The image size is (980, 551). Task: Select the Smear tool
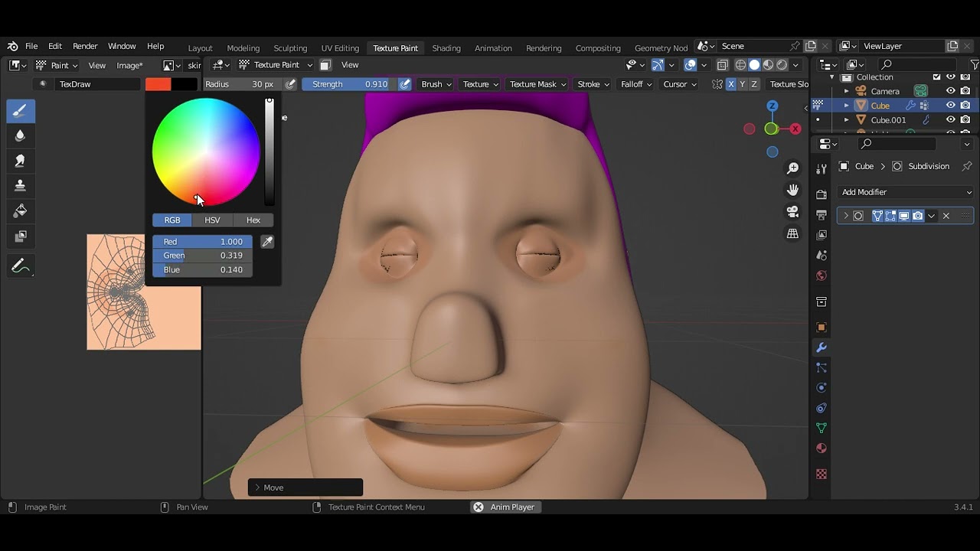click(21, 161)
